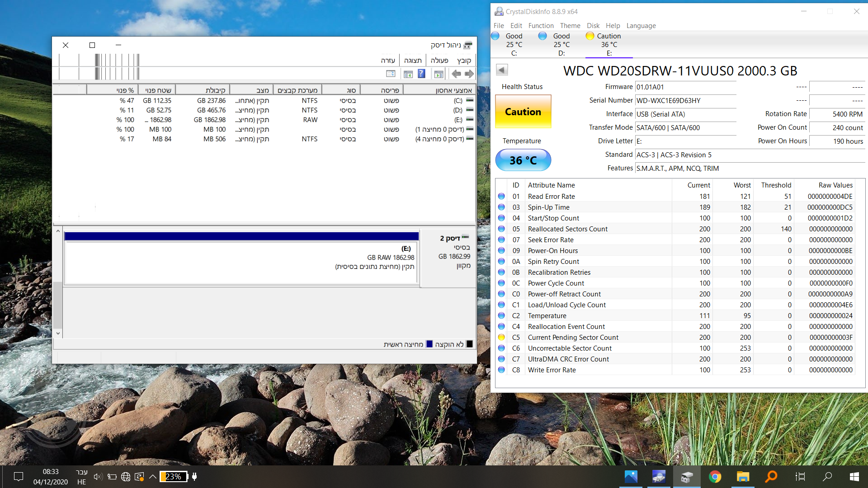868x488 pixels.
Task: Click the Serial Number field WD-WXC1E69D63HY
Action: (x=686, y=101)
